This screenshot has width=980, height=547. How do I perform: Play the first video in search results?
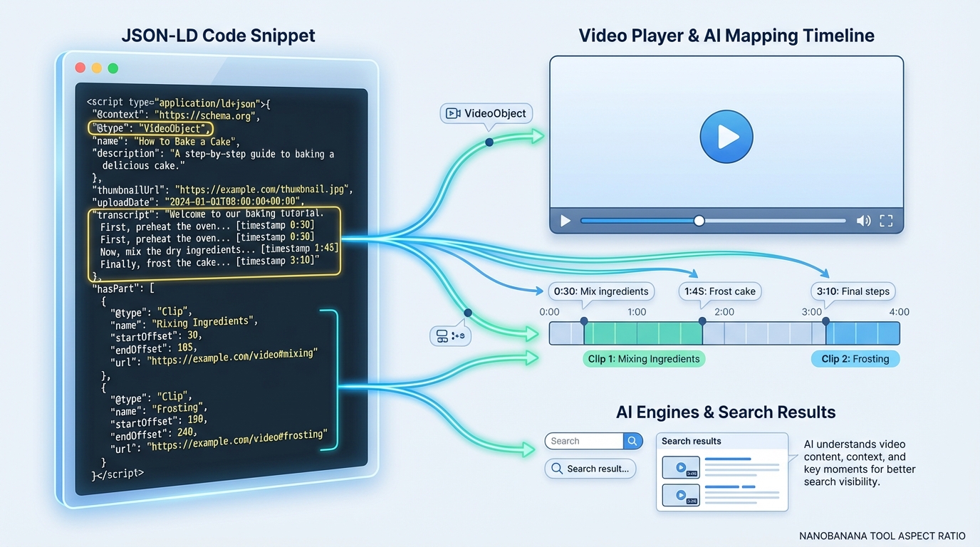681,467
